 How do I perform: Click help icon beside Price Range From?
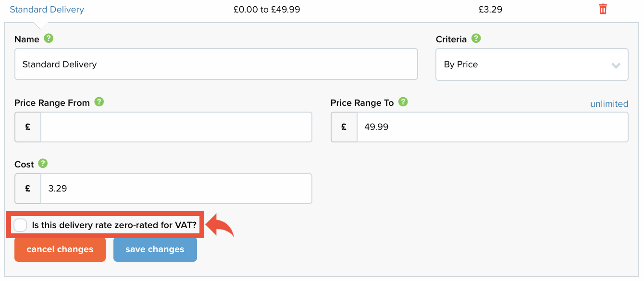(x=99, y=102)
